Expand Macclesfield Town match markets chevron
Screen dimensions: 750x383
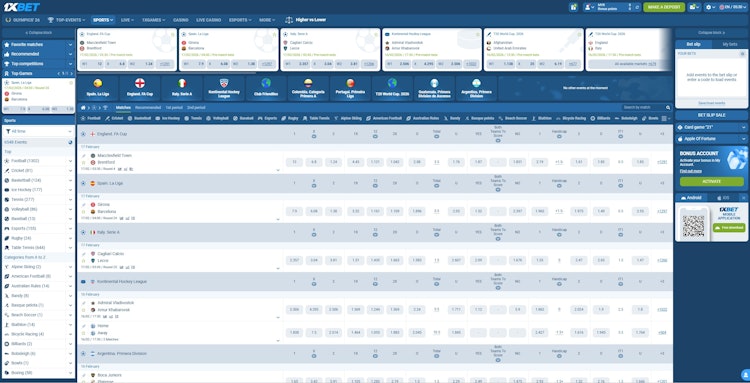(278, 170)
